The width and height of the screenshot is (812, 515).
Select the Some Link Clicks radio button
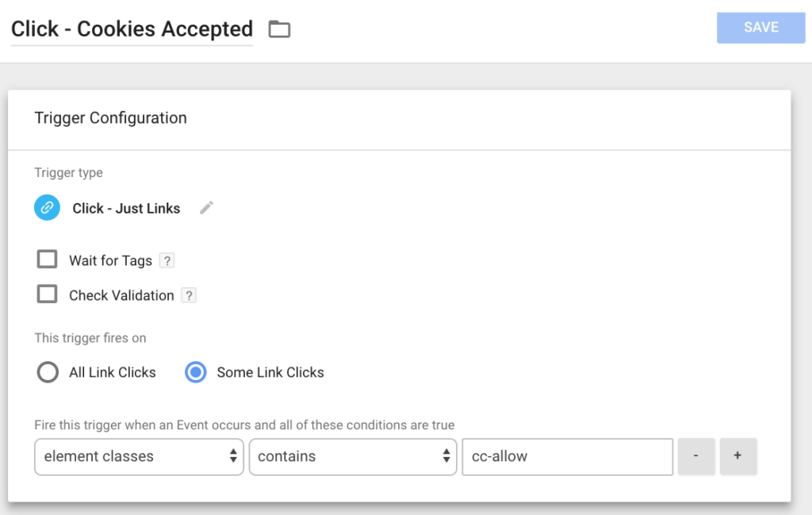tap(196, 372)
